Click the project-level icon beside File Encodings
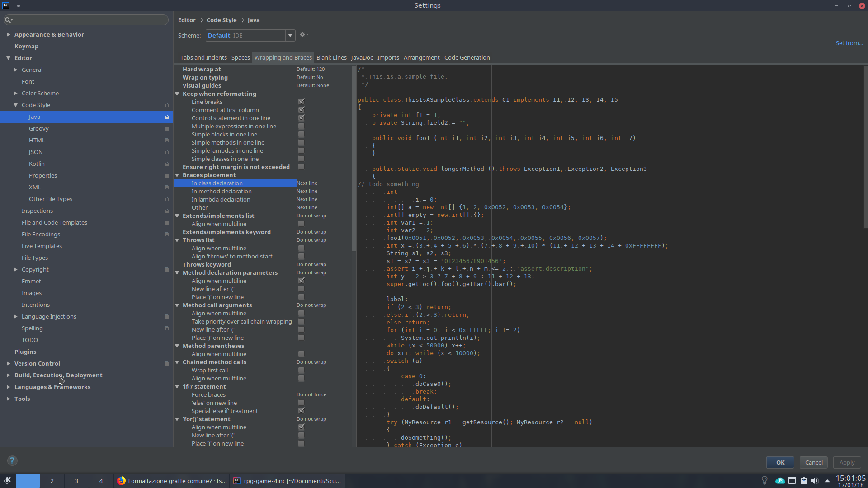Screen dimensions: 868x488 tap(166, 235)
